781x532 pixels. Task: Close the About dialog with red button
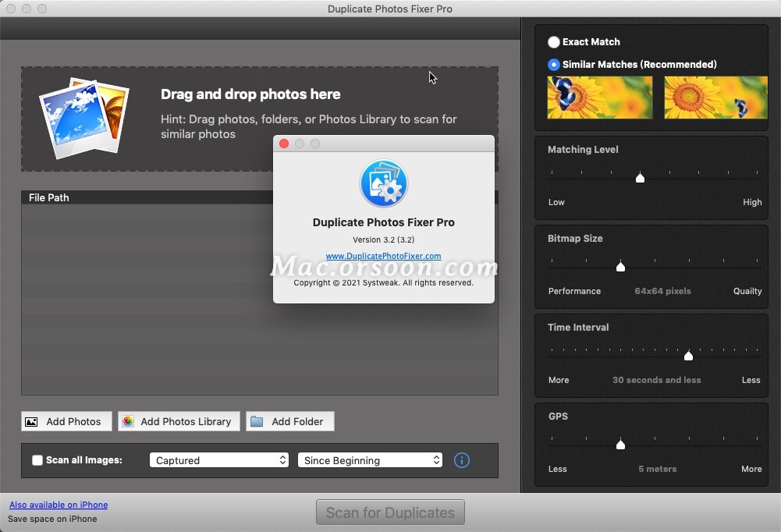[x=284, y=144]
